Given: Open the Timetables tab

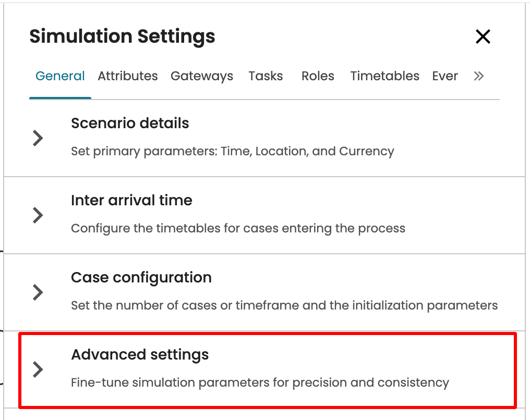Looking at the screenshot, I should [x=384, y=76].
